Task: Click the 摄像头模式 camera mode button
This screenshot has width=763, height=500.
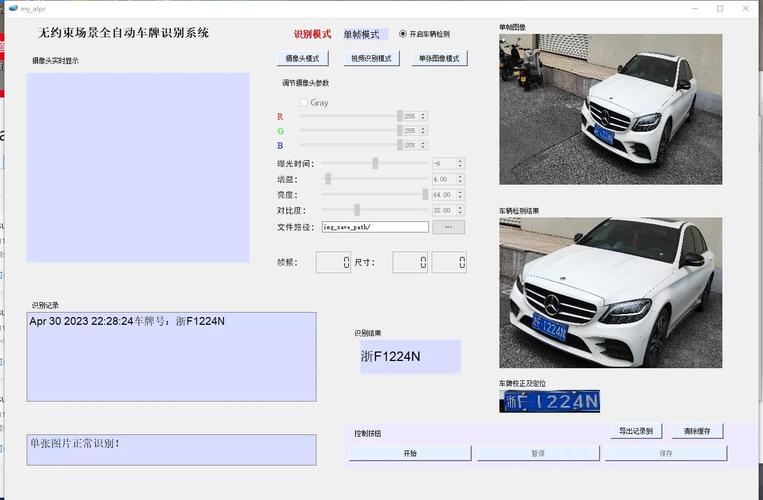Action: point(302,58)
